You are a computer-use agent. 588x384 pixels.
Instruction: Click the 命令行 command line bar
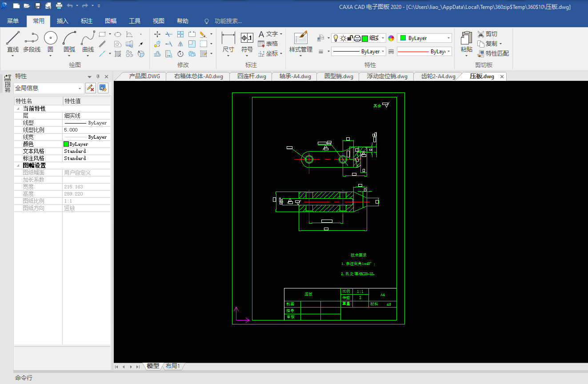pyautogui.click(x=300, y=378)
